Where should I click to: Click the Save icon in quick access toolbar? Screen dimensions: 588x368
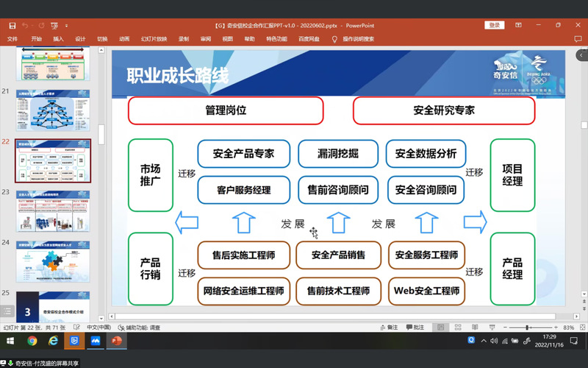pyautogui.click(x=12, y=26)
